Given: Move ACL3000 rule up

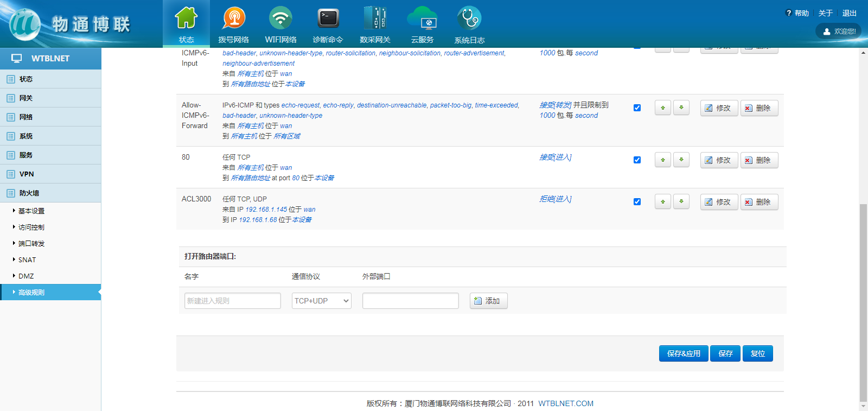Looking at the screenshot, I should point(663,201).
